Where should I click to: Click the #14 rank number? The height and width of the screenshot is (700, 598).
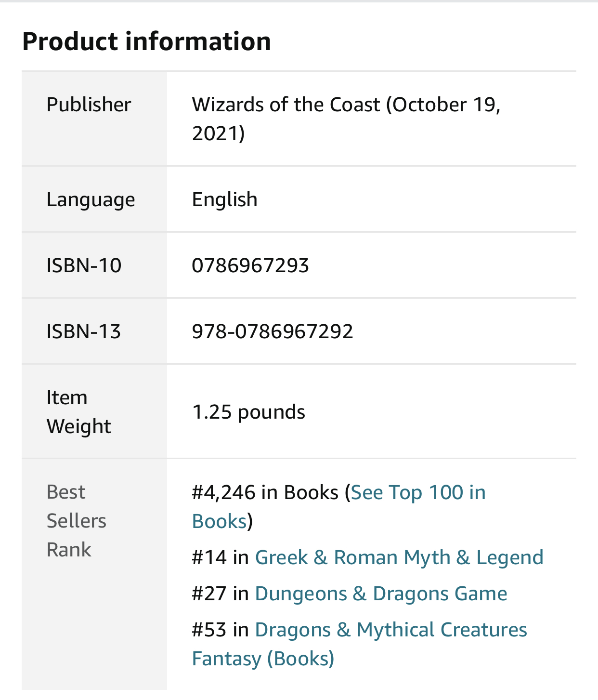(x=209, y=557)
